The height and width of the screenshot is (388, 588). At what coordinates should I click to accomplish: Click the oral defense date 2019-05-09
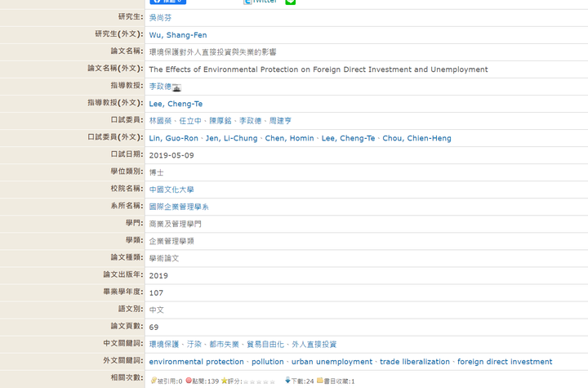tap(171, 155)
